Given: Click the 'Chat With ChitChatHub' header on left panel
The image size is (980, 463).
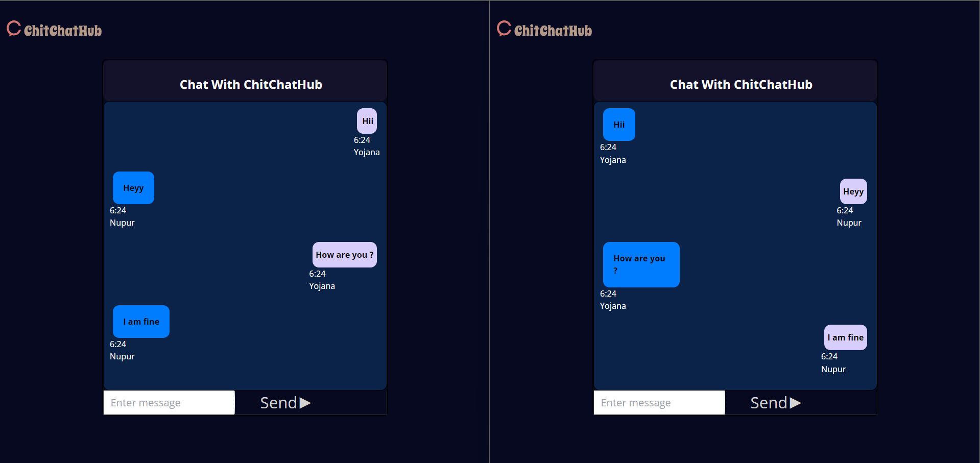Looking at the screenshot, I should (x=251, y=84).
